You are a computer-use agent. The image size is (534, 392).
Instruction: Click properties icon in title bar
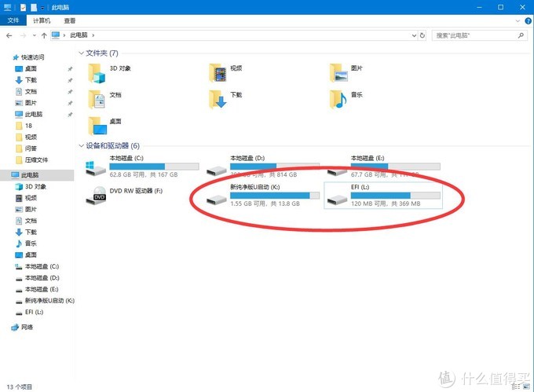(23, 7)
